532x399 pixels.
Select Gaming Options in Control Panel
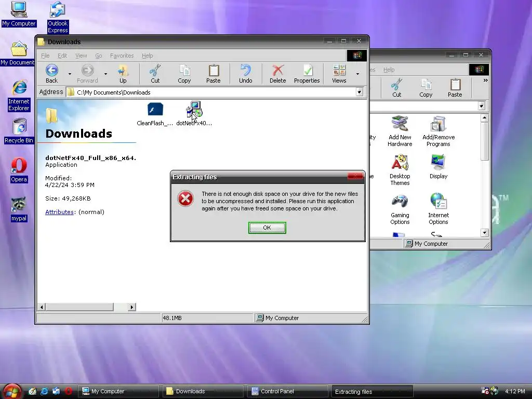pos(400,209)
